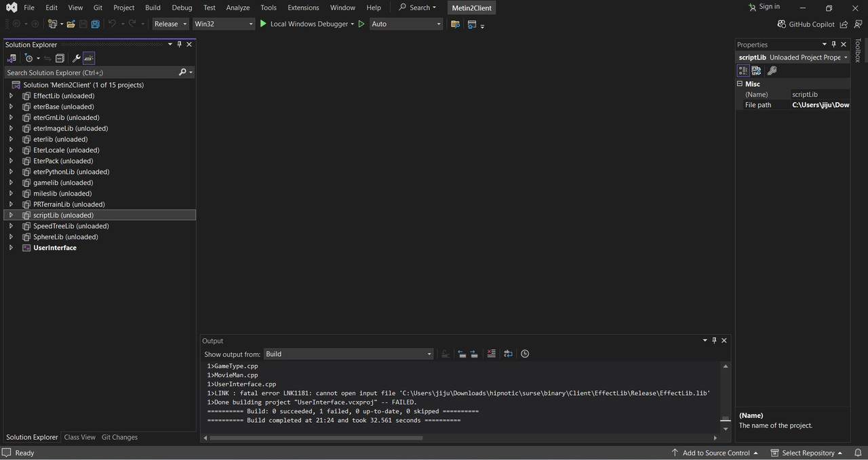Image resolution: width=868 pixels, height=460 pixels.
Task: Pin the Solution Explorer panel
Action: (180, 44)
